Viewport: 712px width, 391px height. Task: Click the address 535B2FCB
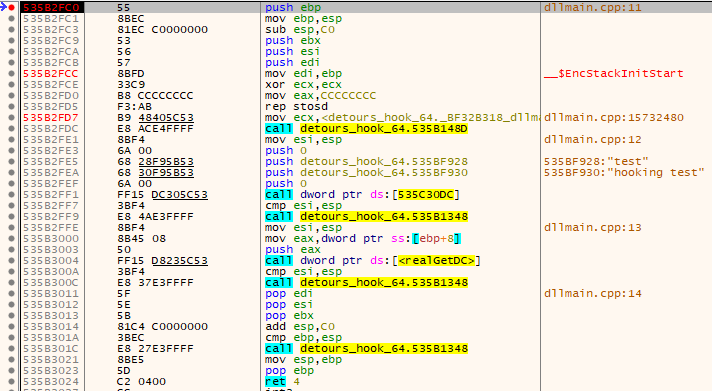[x=51, y=63]
